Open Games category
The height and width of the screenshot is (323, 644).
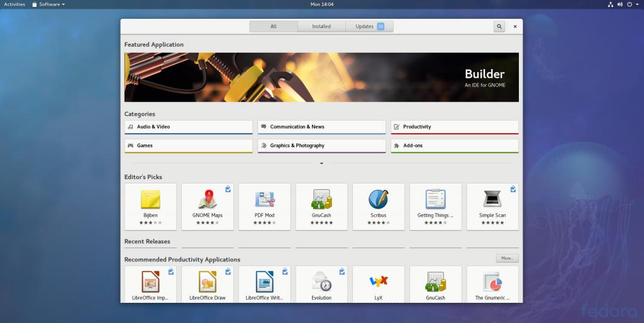(189, 146)
